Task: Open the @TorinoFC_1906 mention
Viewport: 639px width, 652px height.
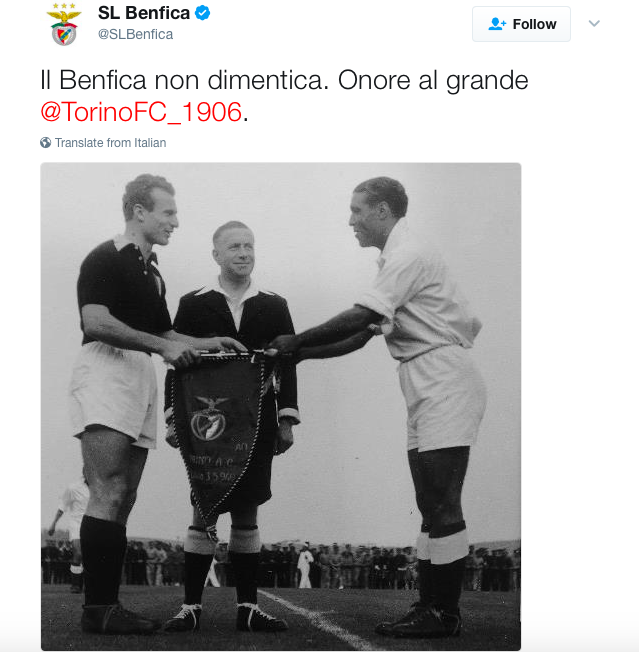Action: (x=141, y=112)
